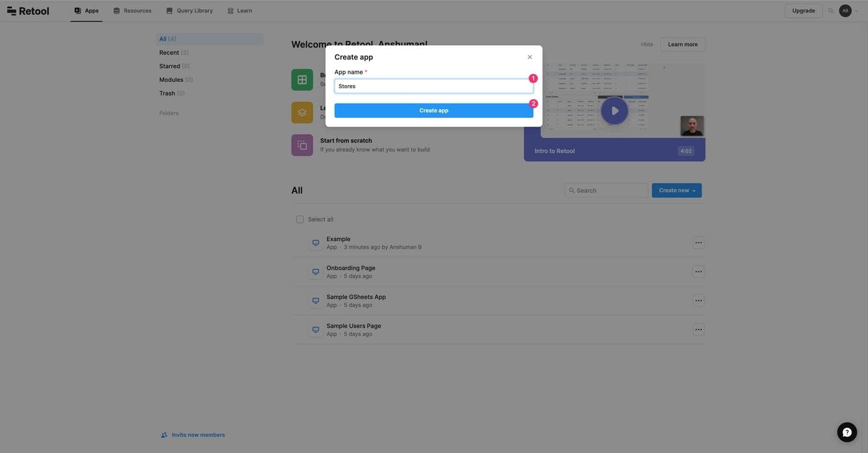The width and height of the screenshot is (868, 453).
Task: Click the App name input field
Action: click(x=433, y=86)
